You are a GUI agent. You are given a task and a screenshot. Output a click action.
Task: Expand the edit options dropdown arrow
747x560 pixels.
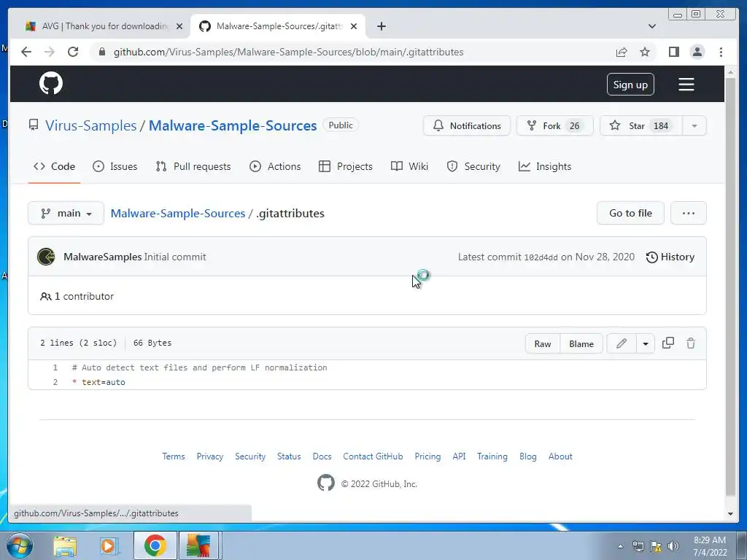point(646,343)
